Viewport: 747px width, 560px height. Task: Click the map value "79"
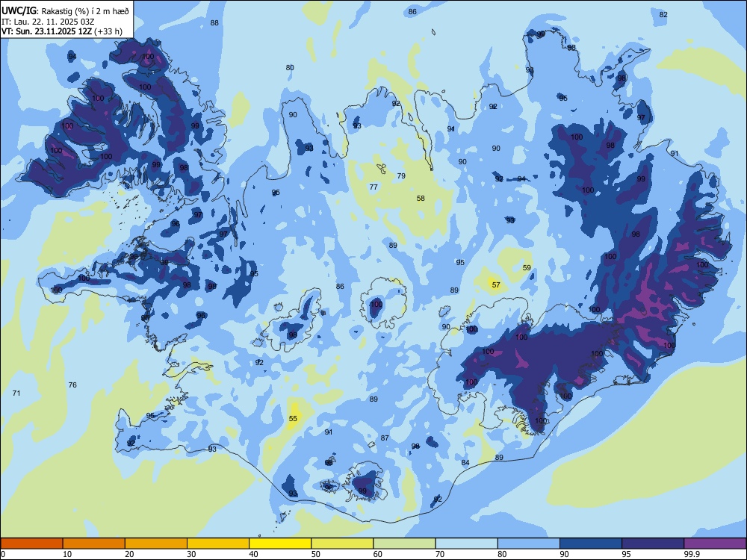pos(401,175)
